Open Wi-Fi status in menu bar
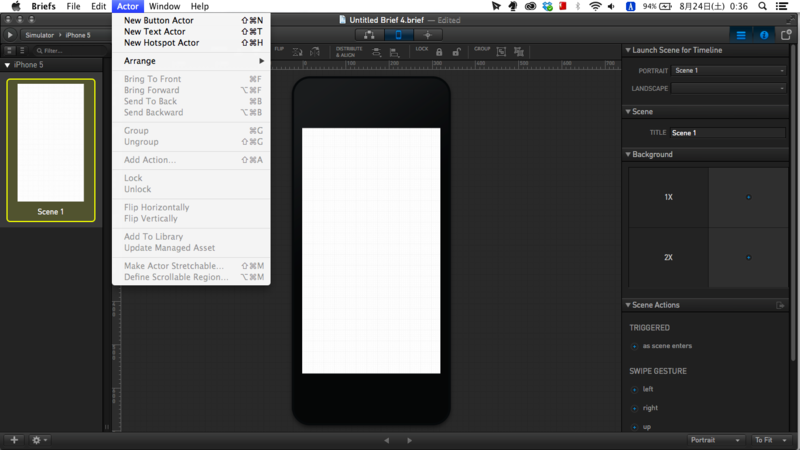800x450 pixels. tap(595, 6)
